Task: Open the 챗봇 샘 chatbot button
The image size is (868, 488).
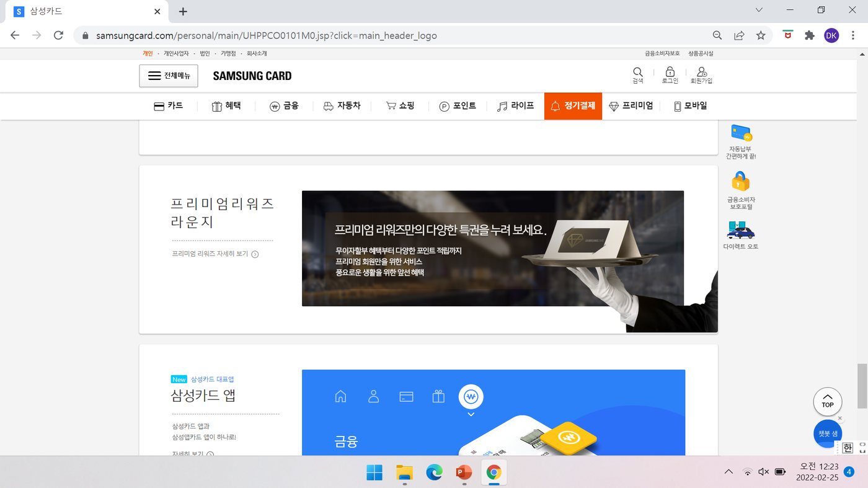Action: click(x=827, y=434)
